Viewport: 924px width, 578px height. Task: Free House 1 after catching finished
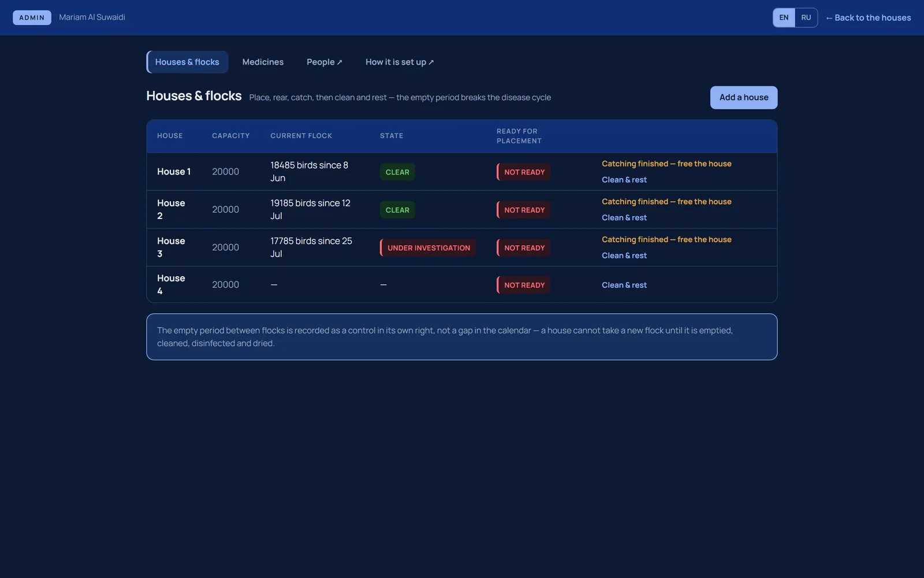pos(666,164)
